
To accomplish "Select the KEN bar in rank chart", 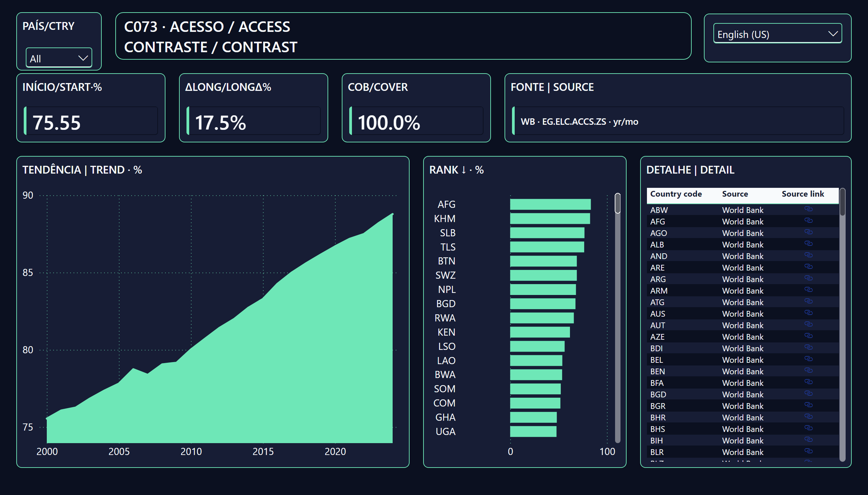I will [540, 332].
